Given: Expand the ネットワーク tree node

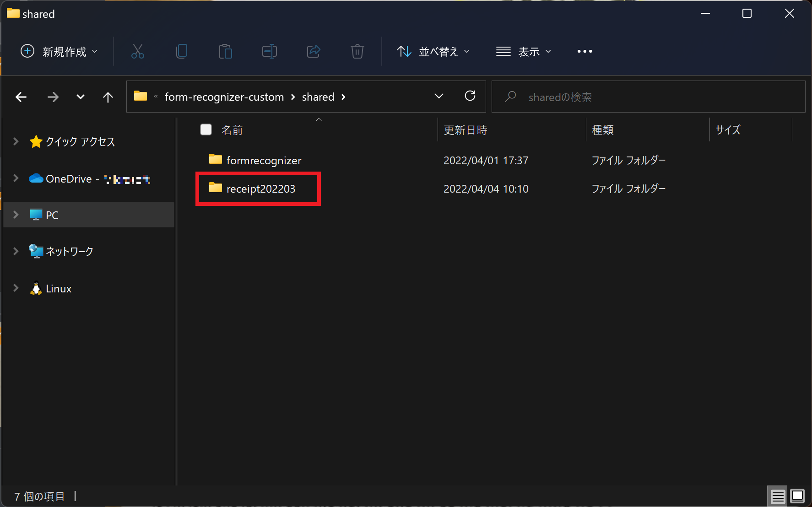Looking at the screenshot, I should click(x=16, y=251).
